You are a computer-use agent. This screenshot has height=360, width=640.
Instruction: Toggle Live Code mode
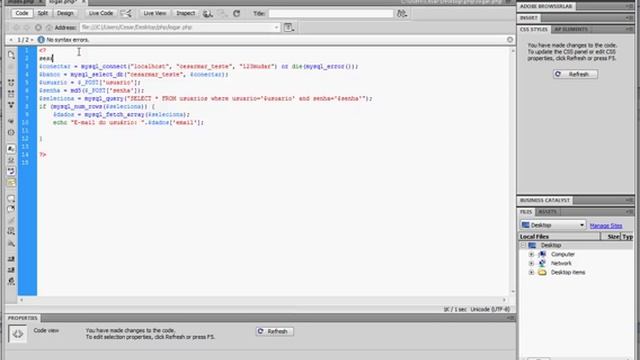pyautogui.click(x=100, y=13)
